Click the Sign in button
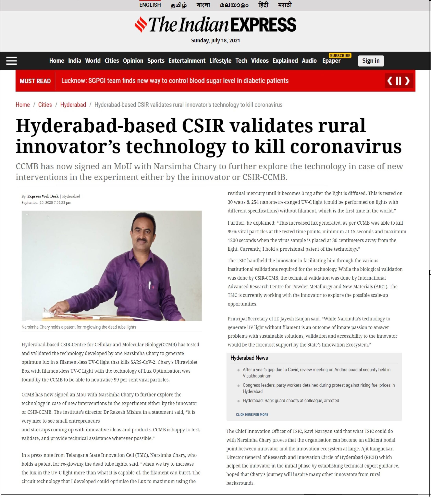Screen dimensions: 431x504 tap(371, 61)
